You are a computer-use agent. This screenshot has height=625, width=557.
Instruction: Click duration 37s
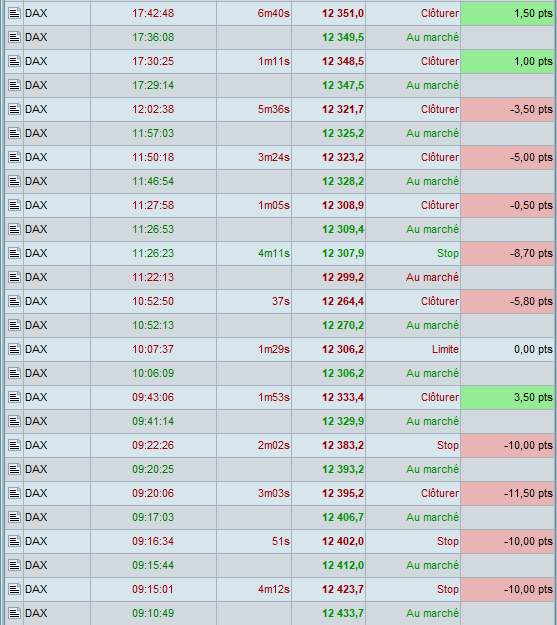tap(281, 301)
